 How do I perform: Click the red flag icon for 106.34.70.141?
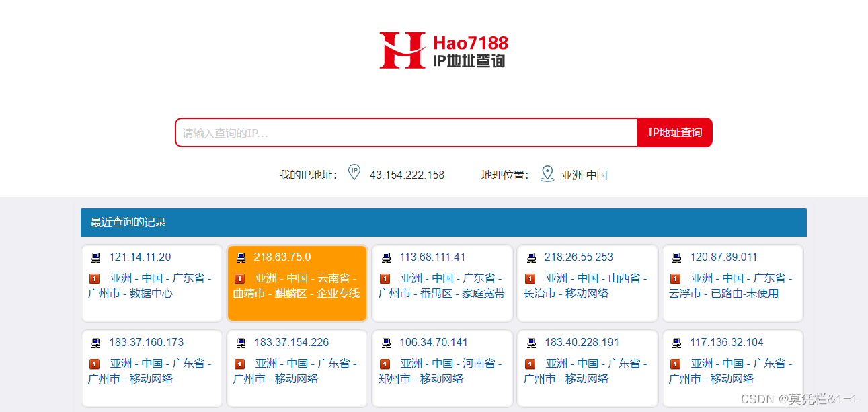pyautogui.click(x=385, y=363)
